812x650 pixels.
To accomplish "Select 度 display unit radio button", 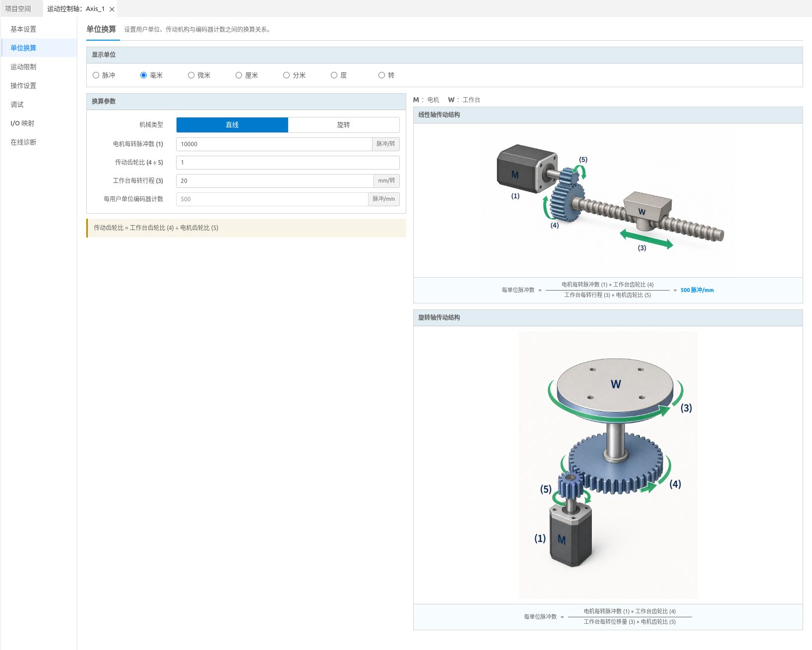I will pyautogui.click(x=334, y=75).
